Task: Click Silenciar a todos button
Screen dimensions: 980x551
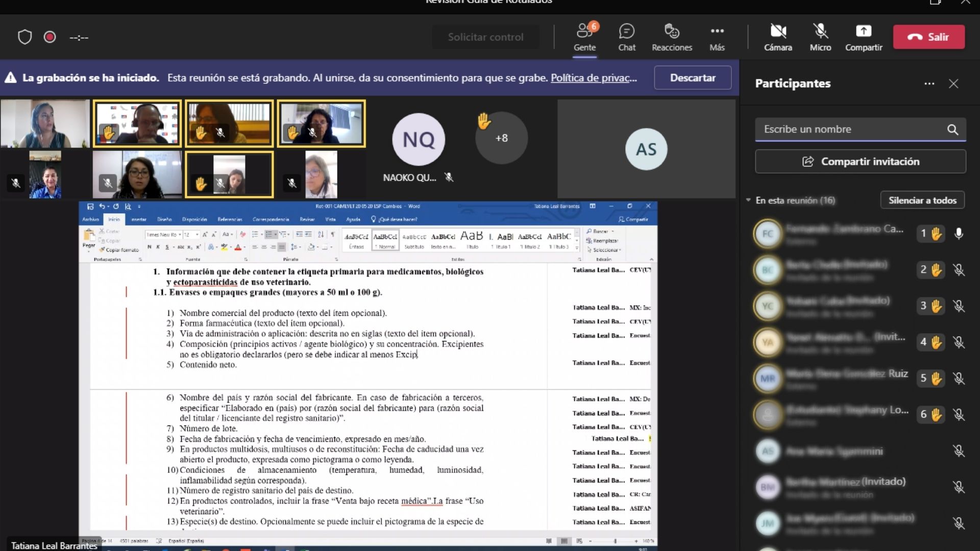Action: tap(922, 200)
